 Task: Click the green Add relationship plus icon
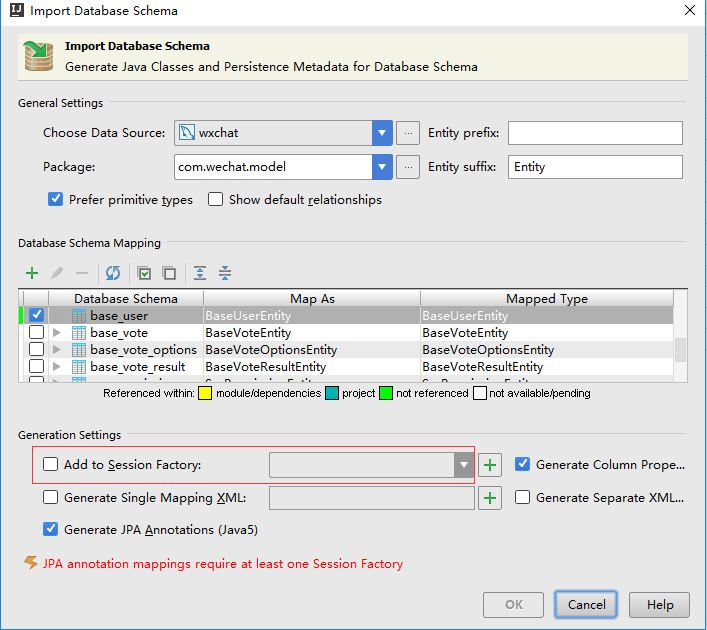coord(32,273)
